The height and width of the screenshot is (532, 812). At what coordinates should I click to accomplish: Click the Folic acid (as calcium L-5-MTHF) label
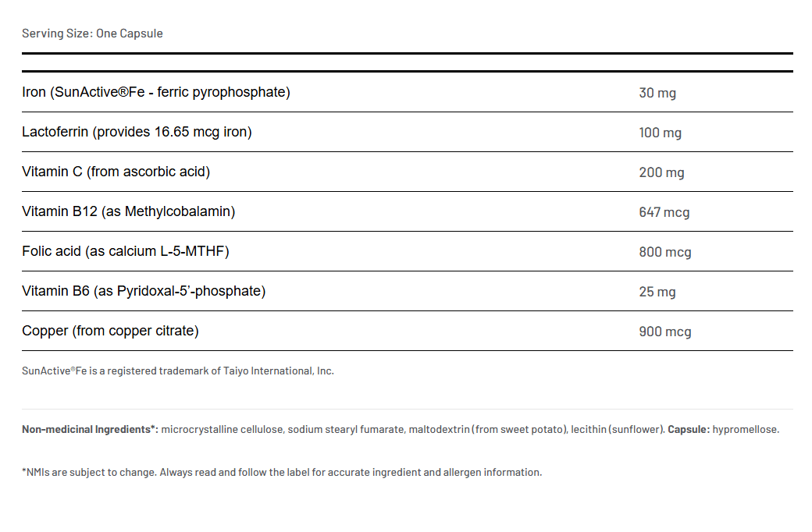click(x=125, y=251)
